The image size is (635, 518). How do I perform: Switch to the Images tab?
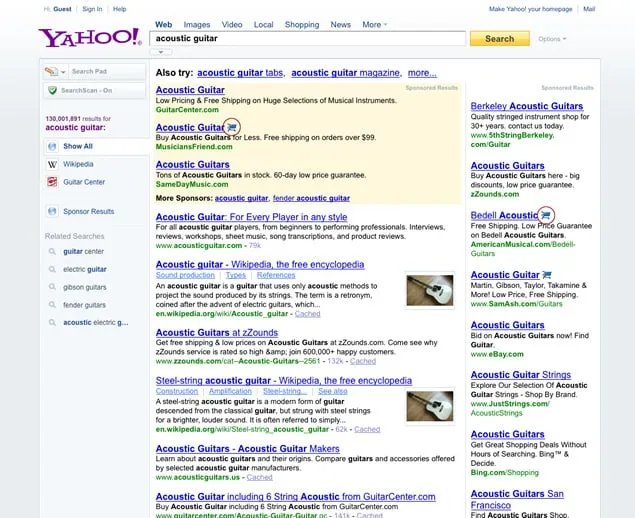coord(197,25)
